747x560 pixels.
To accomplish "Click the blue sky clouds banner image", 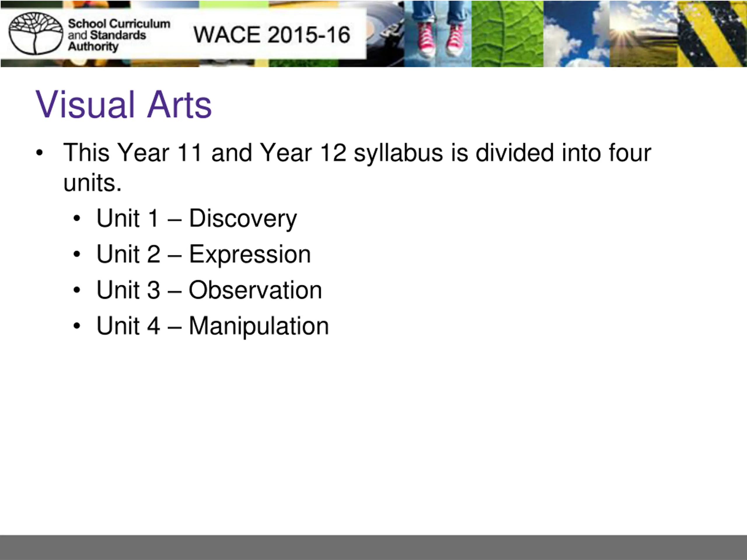I will (577, 34).
